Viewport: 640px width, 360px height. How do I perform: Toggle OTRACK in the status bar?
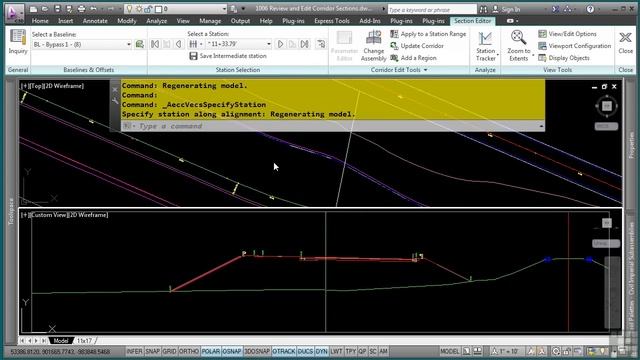pos(284,351)
